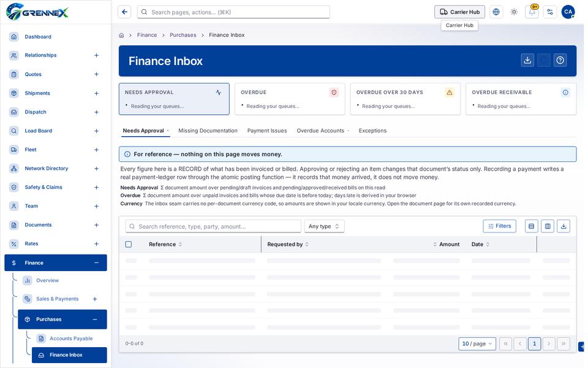Focus the Search reference, type, party field

click(213, 226)
